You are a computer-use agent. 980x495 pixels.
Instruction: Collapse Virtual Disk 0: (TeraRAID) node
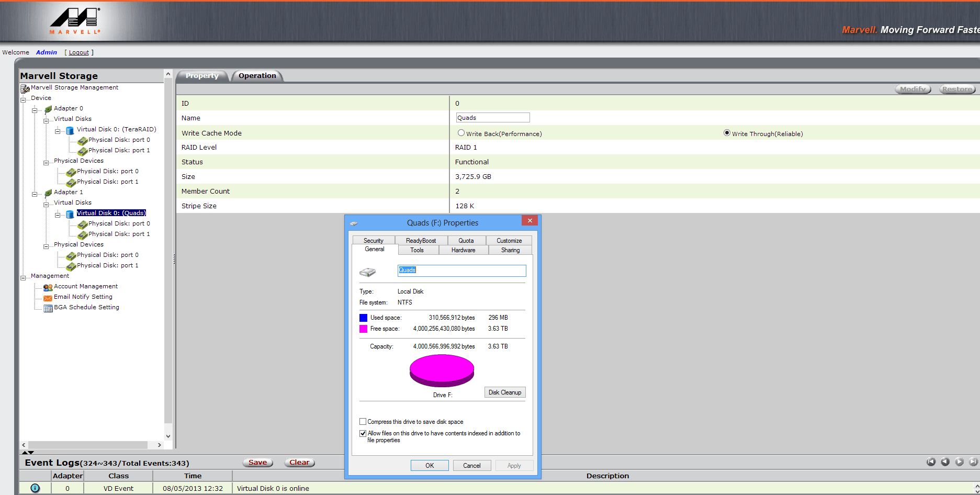(x=58, y=131)
